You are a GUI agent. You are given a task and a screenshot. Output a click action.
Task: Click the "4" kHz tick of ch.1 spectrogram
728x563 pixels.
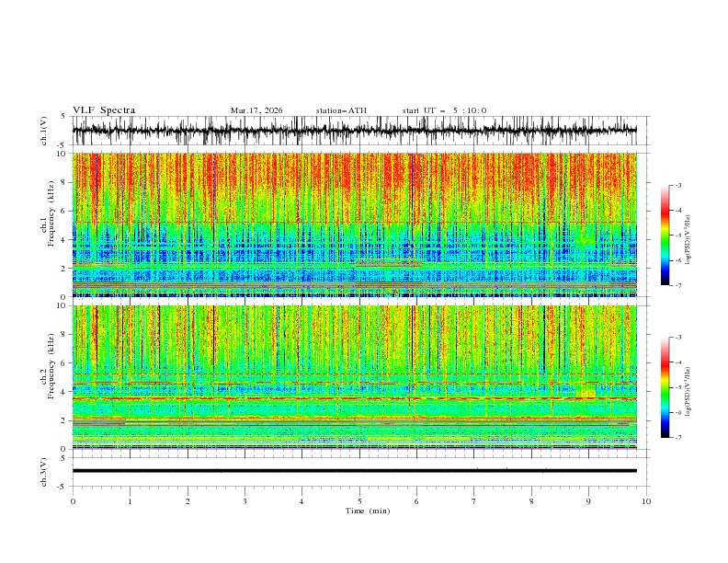(64, 240)
